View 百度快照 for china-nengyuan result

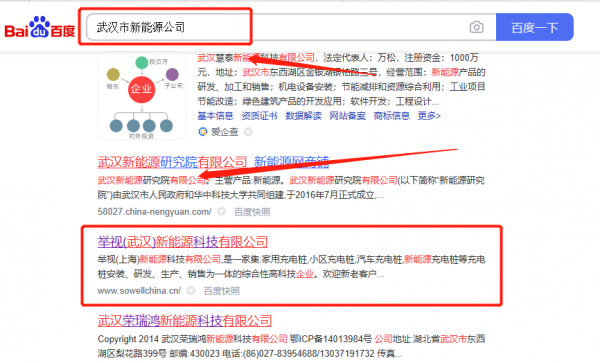(252, 212)
